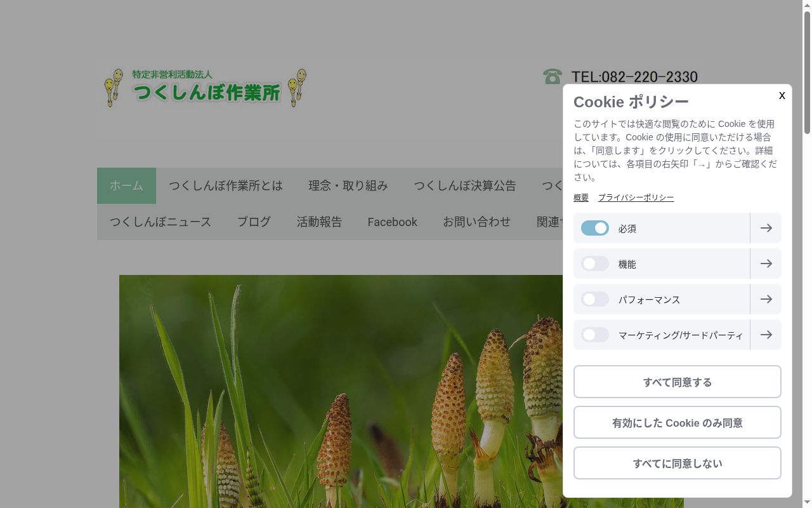812x508 pixels.
Task: Click 有効にした Cookie のみ同意 button
Action: [x=678, y=422]
